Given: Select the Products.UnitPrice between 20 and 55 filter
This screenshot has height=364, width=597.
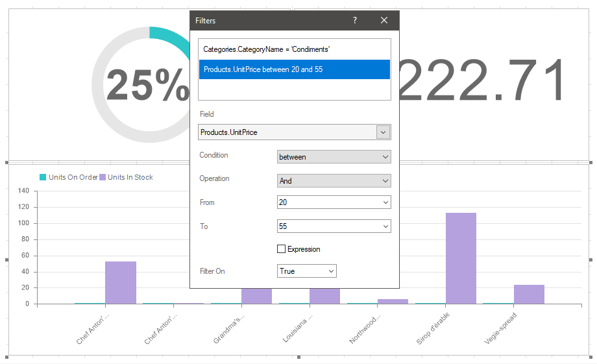Looking at the screenshot, I should point(294,69).
